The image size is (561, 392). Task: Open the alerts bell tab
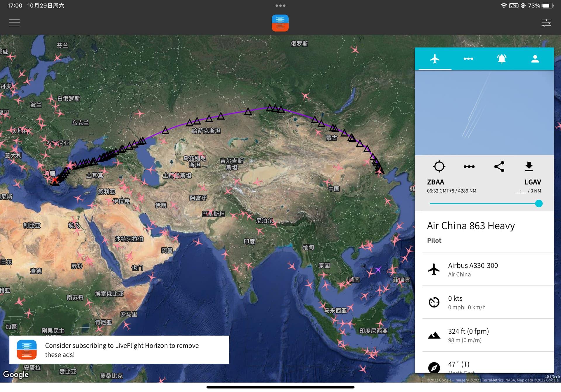click(x=501, y=59)
